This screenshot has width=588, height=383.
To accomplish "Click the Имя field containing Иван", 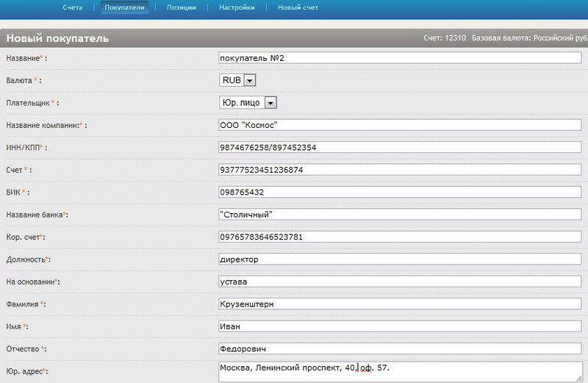I will pyautogui.click(x=400, y=326).
